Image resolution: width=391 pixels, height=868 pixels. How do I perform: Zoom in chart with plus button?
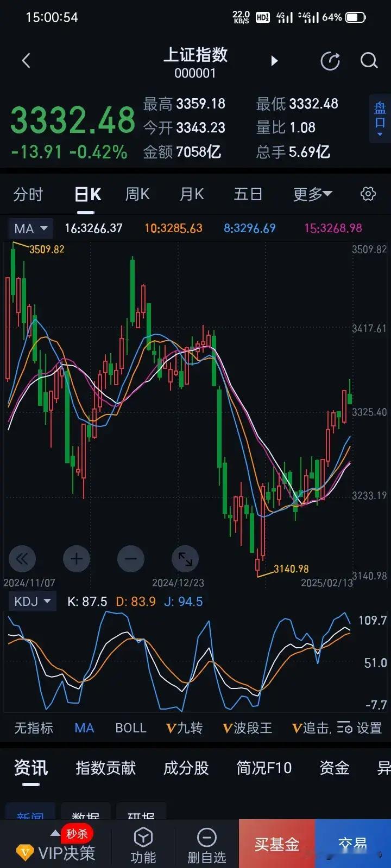pyautogui.click(x=77, y=558)
